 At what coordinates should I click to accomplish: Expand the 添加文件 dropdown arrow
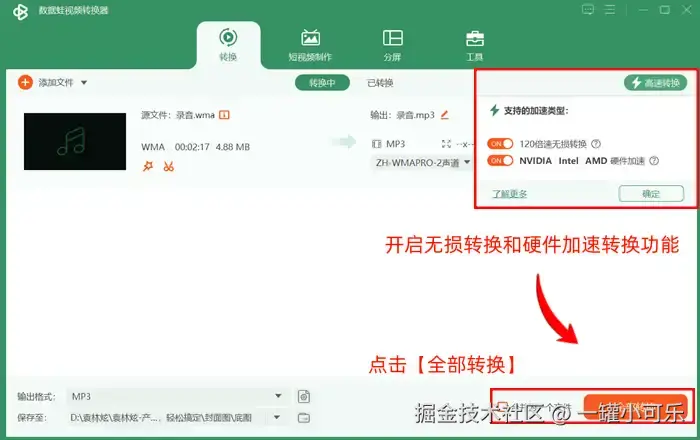tap(84, 83)
